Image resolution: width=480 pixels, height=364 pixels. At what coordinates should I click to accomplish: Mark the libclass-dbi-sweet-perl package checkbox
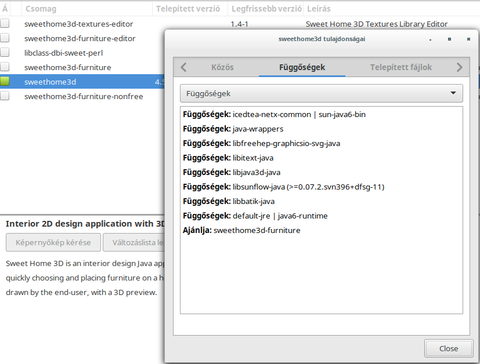coord(5,52)
